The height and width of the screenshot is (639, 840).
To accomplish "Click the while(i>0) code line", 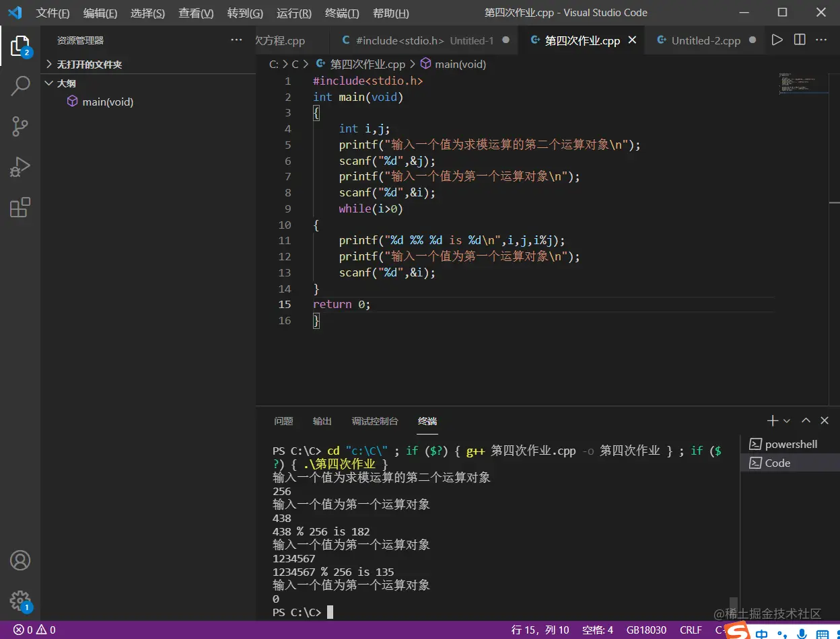I will pyautogui.click(x=371, y=209).
